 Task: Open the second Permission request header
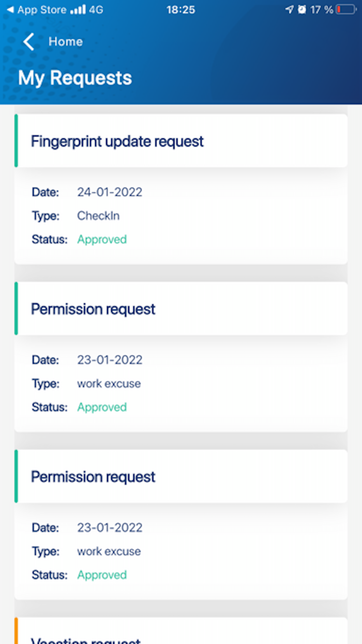(181, 476)
